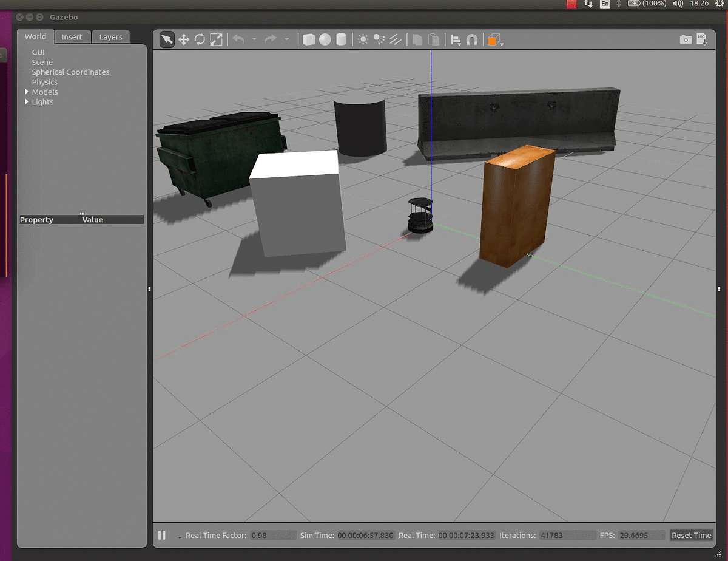Toggle the snap magnet tool
728x561 pixels.
click(471, 39)
